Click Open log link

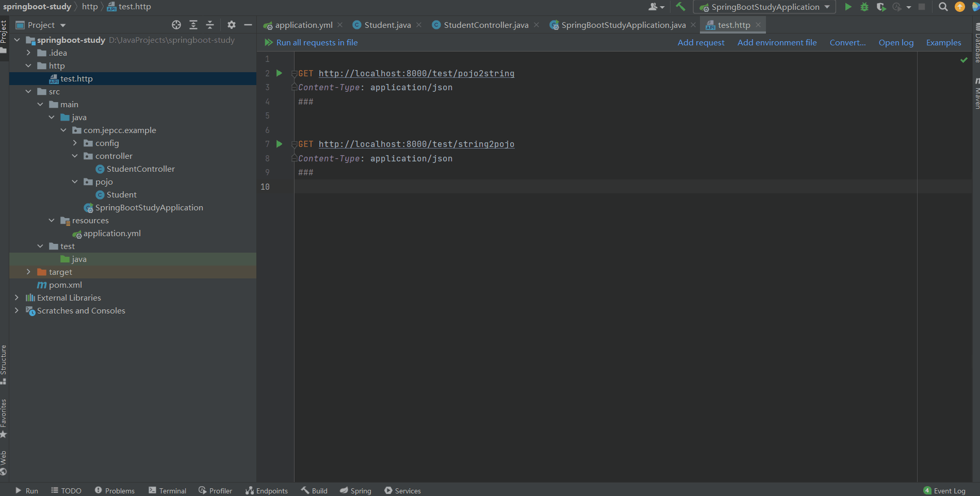pos(896,42)
